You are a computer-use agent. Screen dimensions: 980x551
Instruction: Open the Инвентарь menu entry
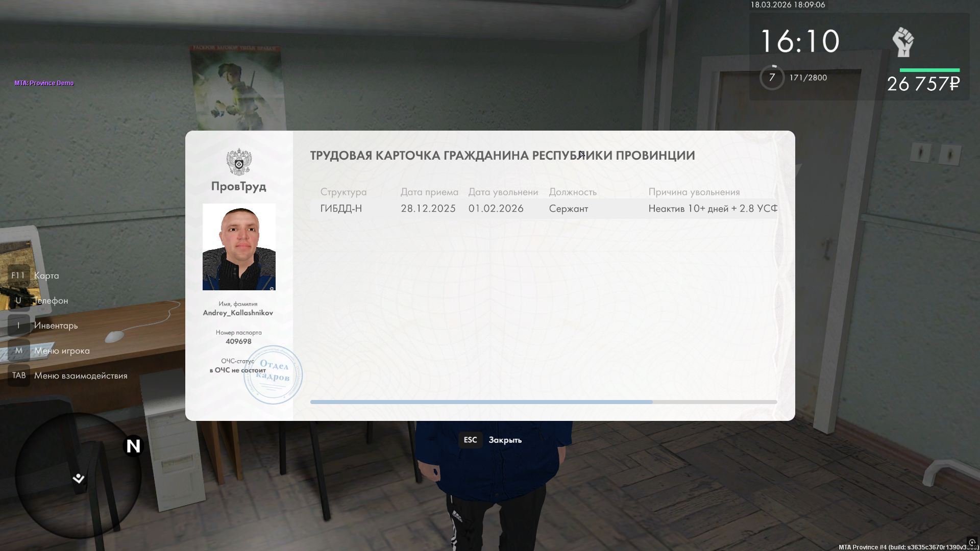tap(56, 325)
